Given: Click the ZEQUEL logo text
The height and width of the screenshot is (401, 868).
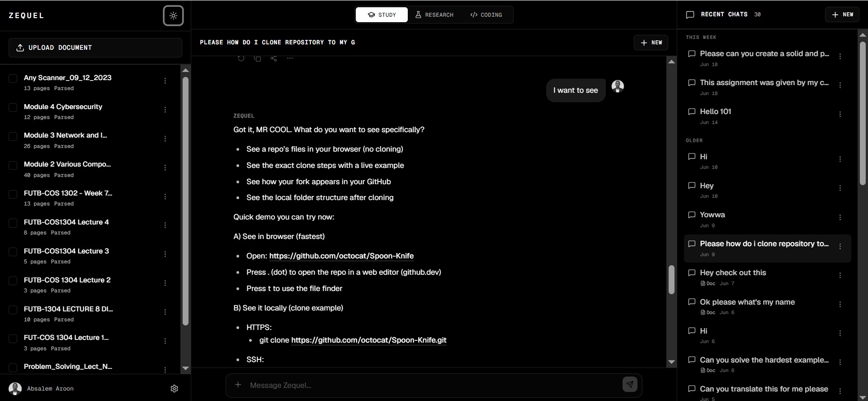Looking at the screenshot, I should 26,15.
